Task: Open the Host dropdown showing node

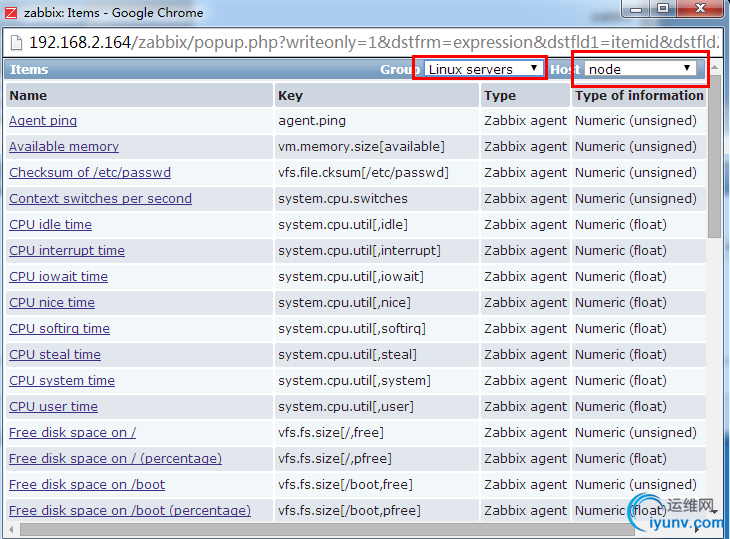Action: 640,69
